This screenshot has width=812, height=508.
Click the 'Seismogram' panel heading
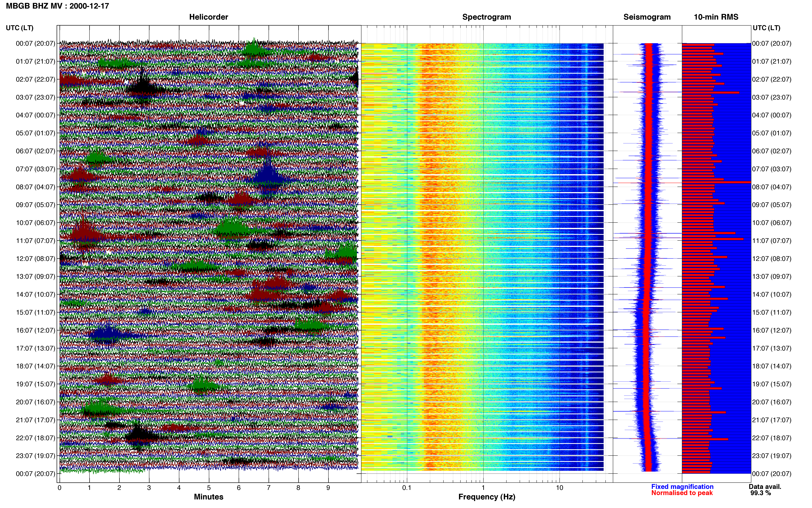(x=647, y=17)
